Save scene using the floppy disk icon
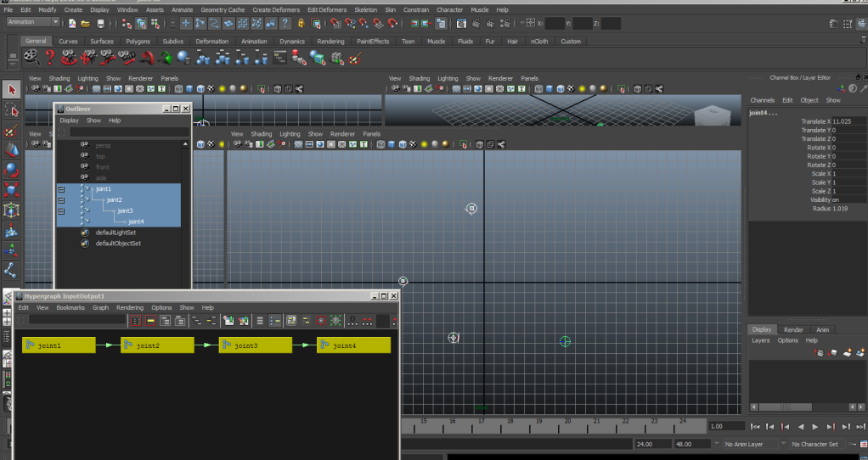This screenshot has width=868, height=460. point(101,23)
